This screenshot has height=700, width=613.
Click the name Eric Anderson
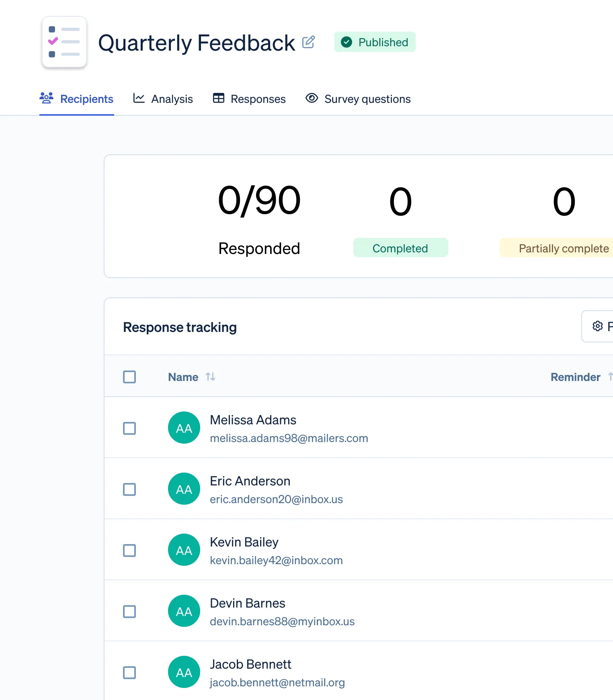tap(250, 481)
